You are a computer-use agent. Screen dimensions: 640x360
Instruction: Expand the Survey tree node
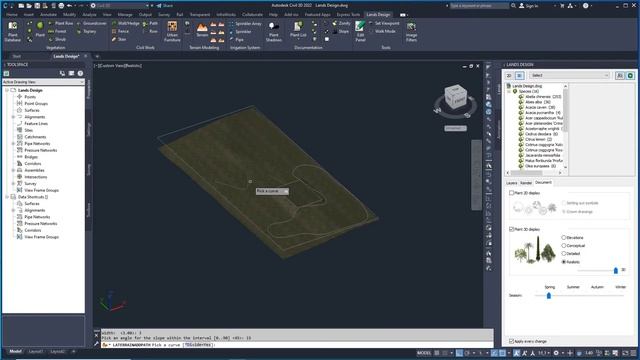(x=13, y=184)
